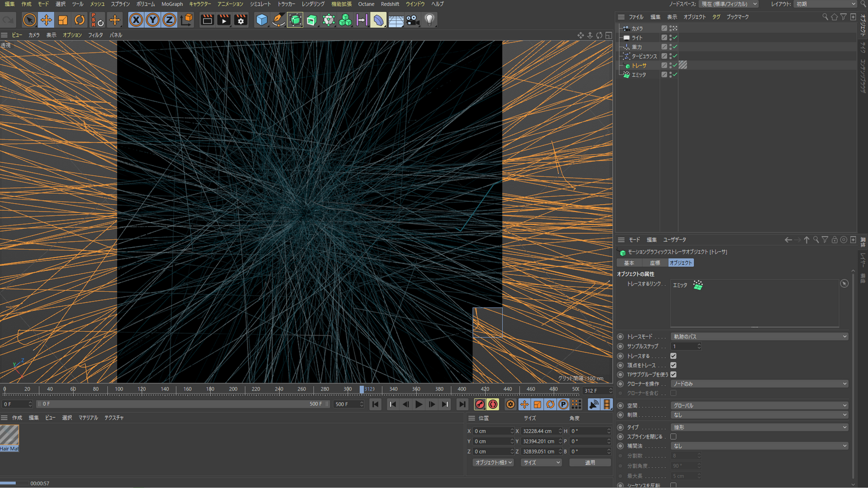
Task: Toggle the 頂点をトレース checkbox
Action: point(673,365)
